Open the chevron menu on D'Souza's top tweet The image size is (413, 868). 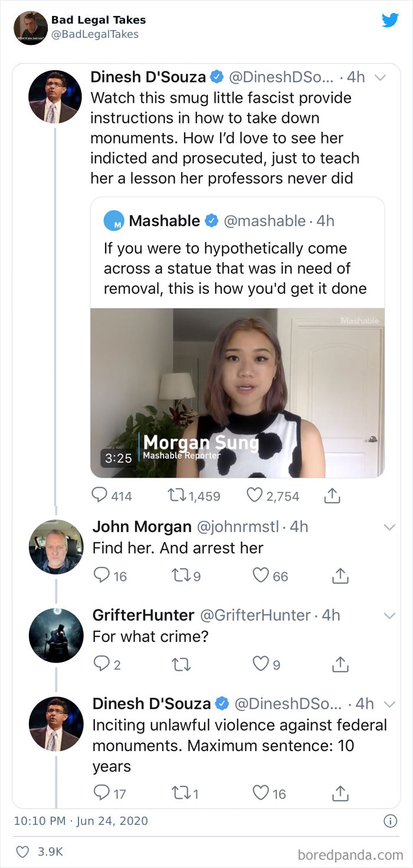381,78
